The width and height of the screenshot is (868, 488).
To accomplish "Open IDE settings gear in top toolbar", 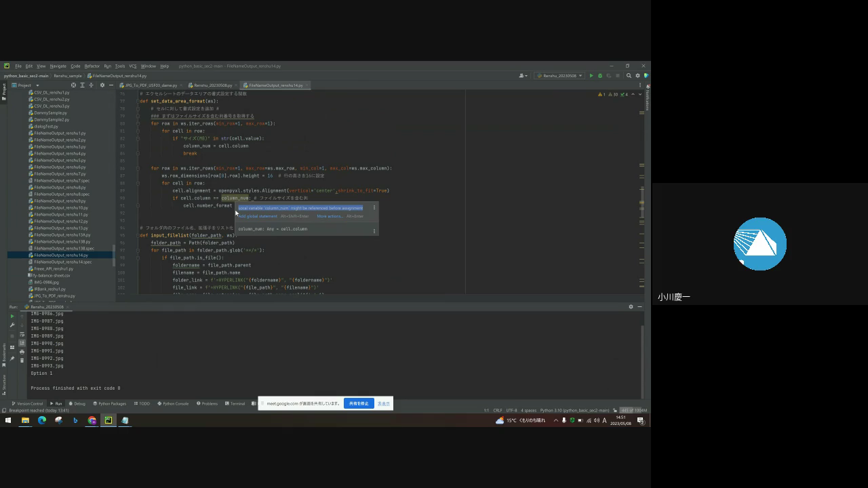I will pos(637,76).
